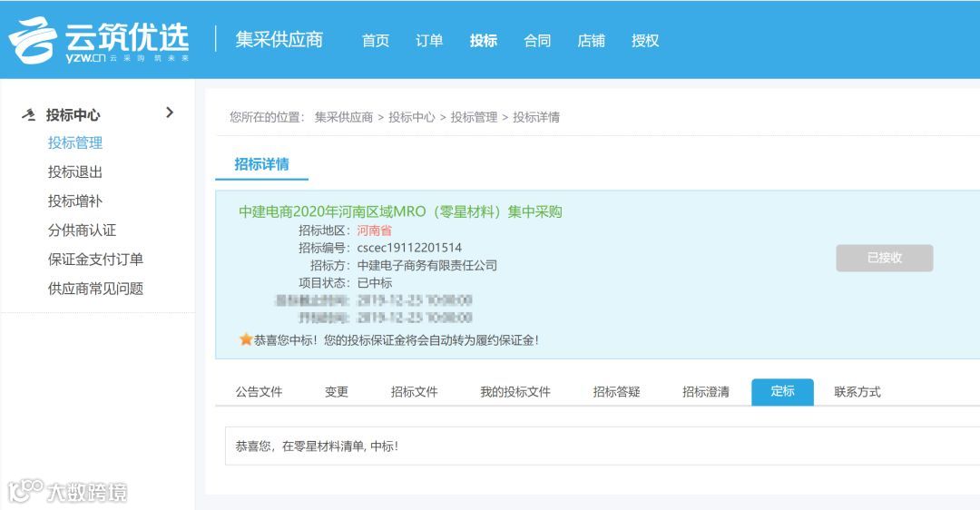Image resolution: width=980 pixels, height=510 pixels.
Task: Click tender number cscec19112201514
Action: tap(409, 248)
